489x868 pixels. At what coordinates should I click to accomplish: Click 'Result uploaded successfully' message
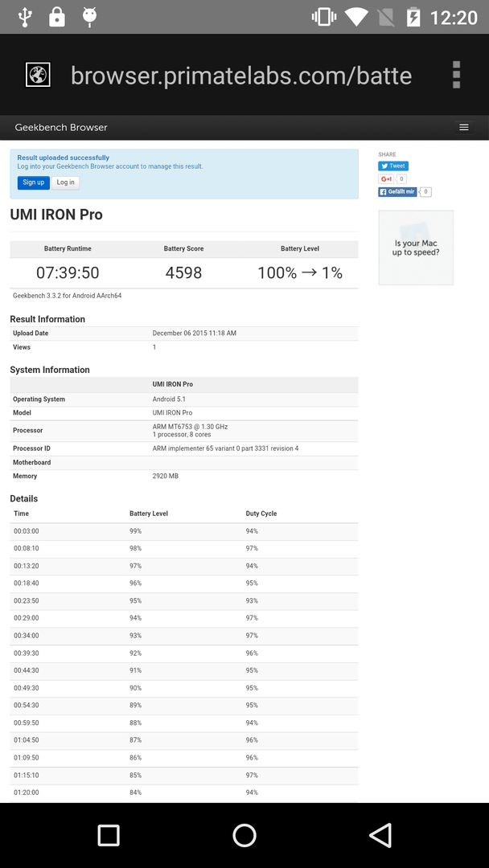pyautogui.click(x=63, y=158)
